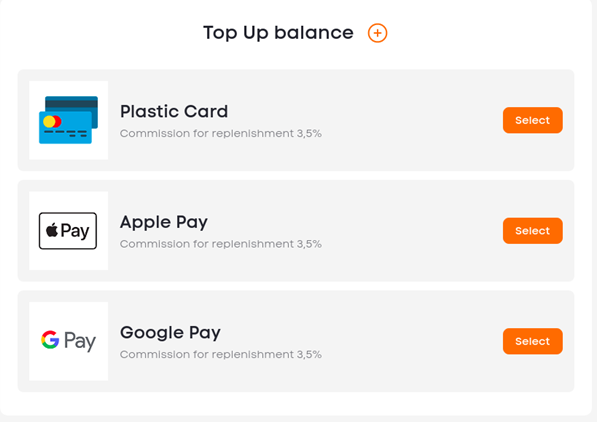
Task: Click the Google Pay logo thumbnail
Action: point(69,341)
